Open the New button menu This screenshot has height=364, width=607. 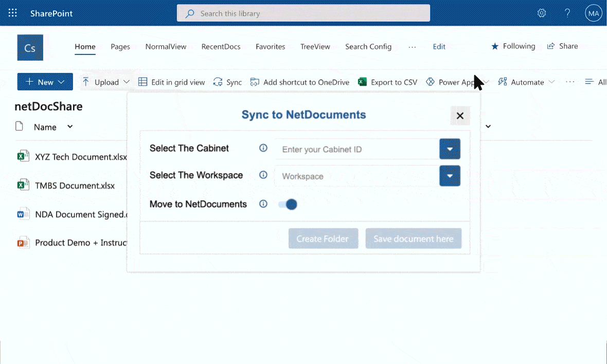(45, 82)
